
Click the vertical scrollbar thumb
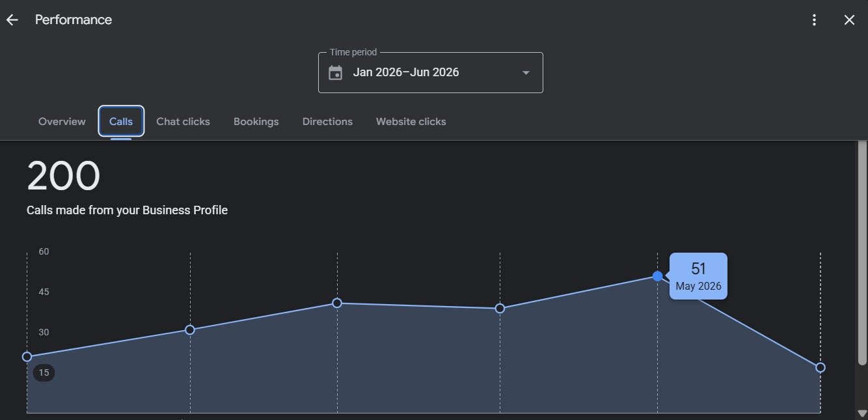click(x=862, y=253)
